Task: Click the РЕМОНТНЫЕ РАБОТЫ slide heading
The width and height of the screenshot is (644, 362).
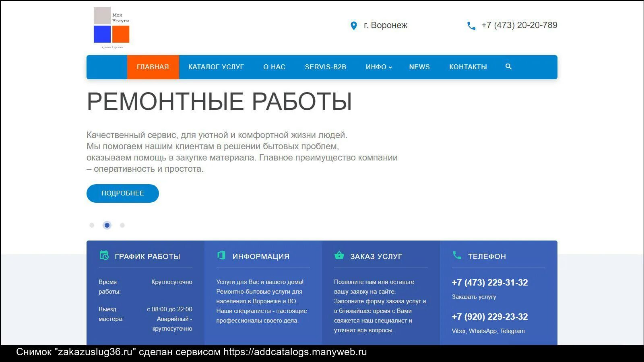Action: point(219,101)
